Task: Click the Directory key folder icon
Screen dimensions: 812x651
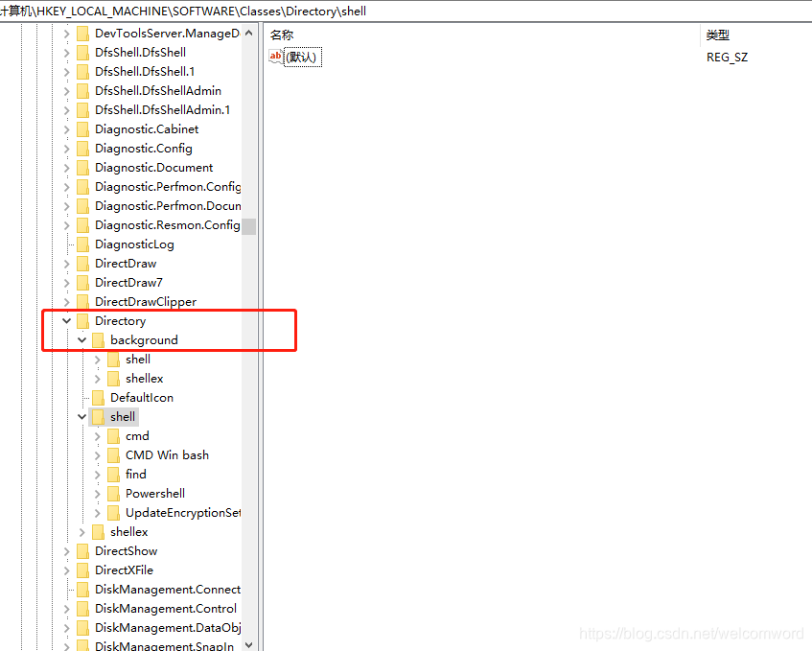Action: 82,321
